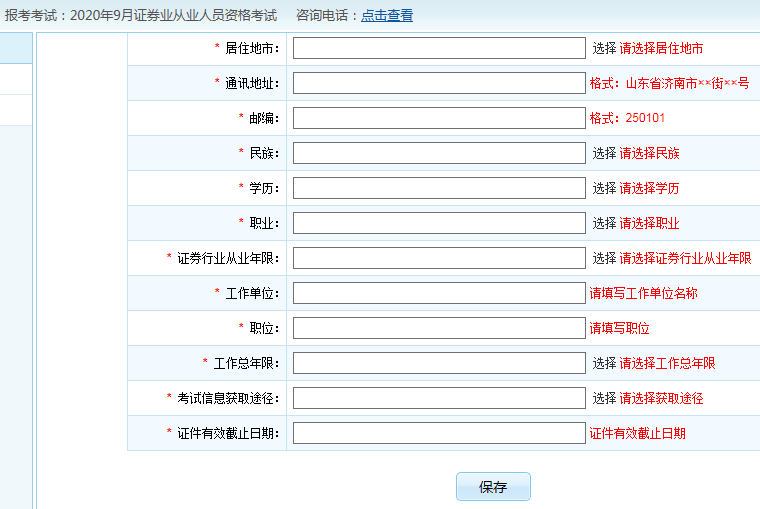The height and width of the screenshot is (509, 760).
Task: Click the 居住地市 input field
Action: (x=439, y=48)
